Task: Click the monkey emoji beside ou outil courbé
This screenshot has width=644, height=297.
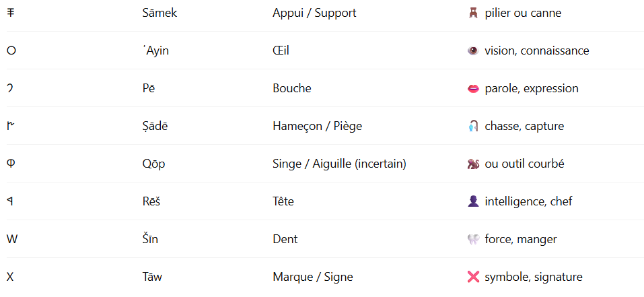Action: [x=473, y=164]
